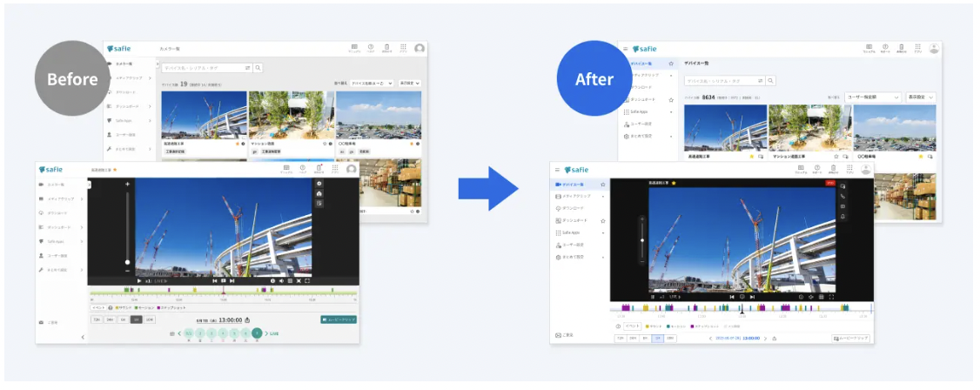Open notifications clipboard icon in Before camera list header
Viewport: 980px width, 390px height.
pyautogui.click(x=387, y=47)
